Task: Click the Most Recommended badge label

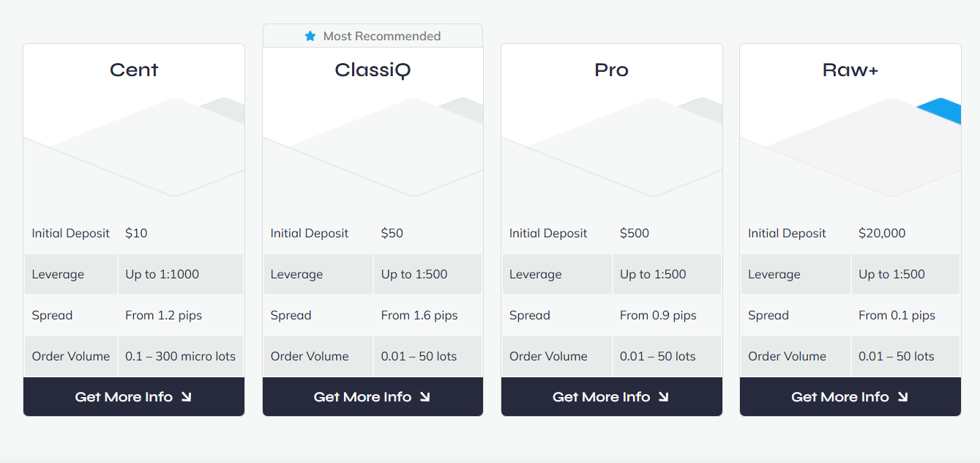Action: (x=381, y=36)
